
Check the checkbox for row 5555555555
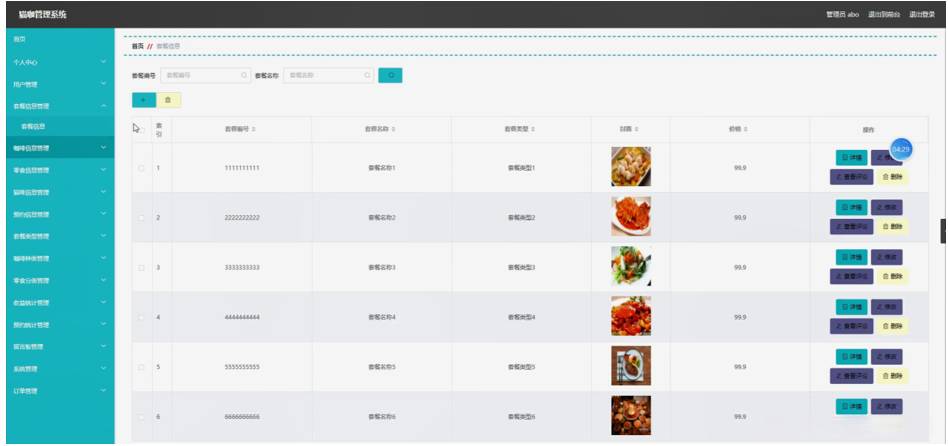(x=141, y=367)
